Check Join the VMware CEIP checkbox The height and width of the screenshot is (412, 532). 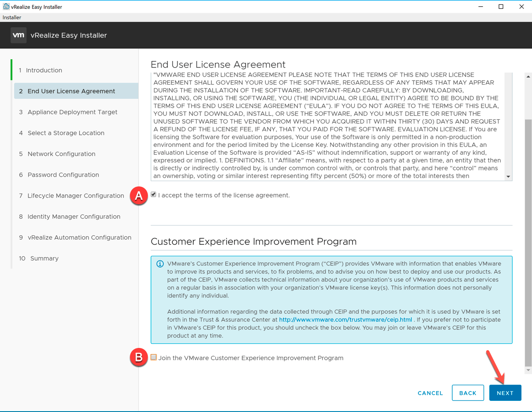point(154,357)
